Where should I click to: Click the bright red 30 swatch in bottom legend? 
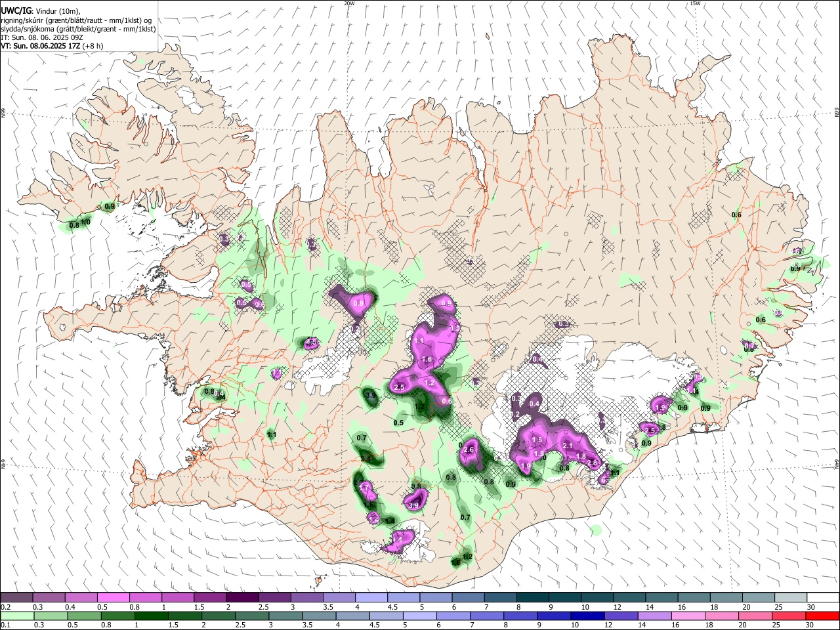[x=822, y=616]
